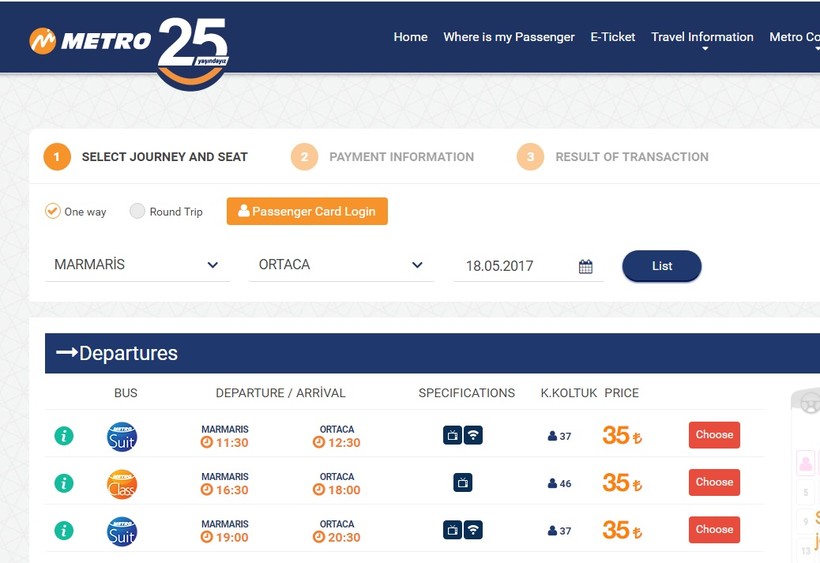Click the WiFi icon on the 11:30 bus
This screenshot has width=820, height=563.
473,435
